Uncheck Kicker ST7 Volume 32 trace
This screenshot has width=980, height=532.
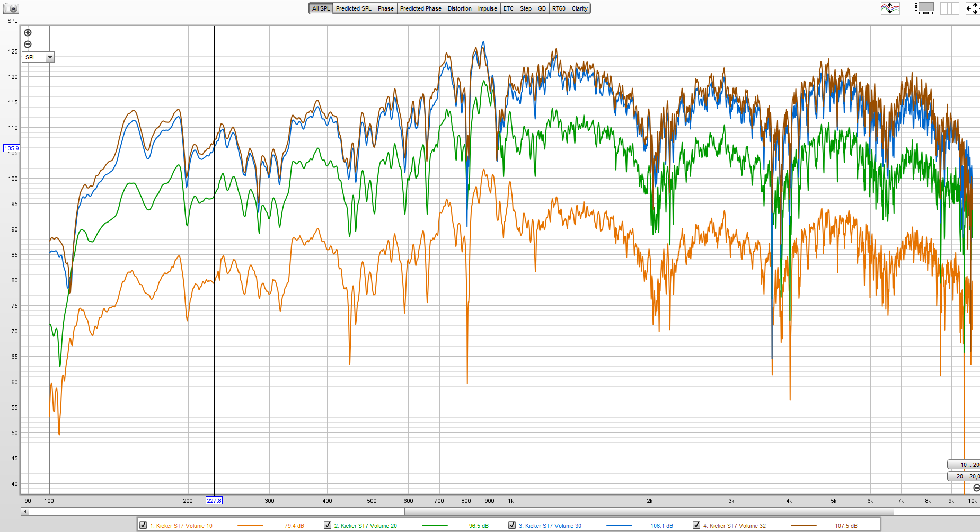pos(696,525)
